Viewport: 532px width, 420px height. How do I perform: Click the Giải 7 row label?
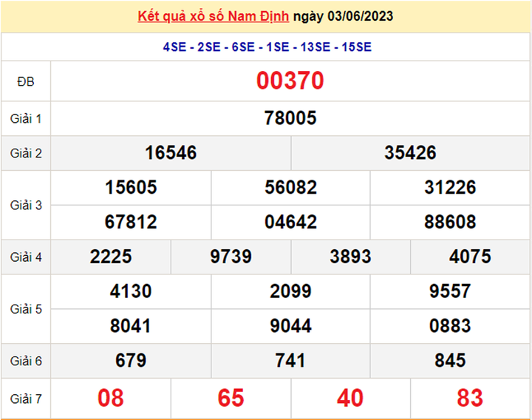(x=26, y=399)
